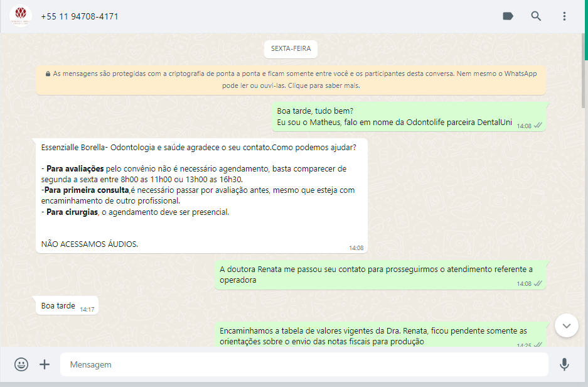Screen dimensions: 588x387
Task: Click the 'Para avaliações' bold text
Action: tap(75, 169)
